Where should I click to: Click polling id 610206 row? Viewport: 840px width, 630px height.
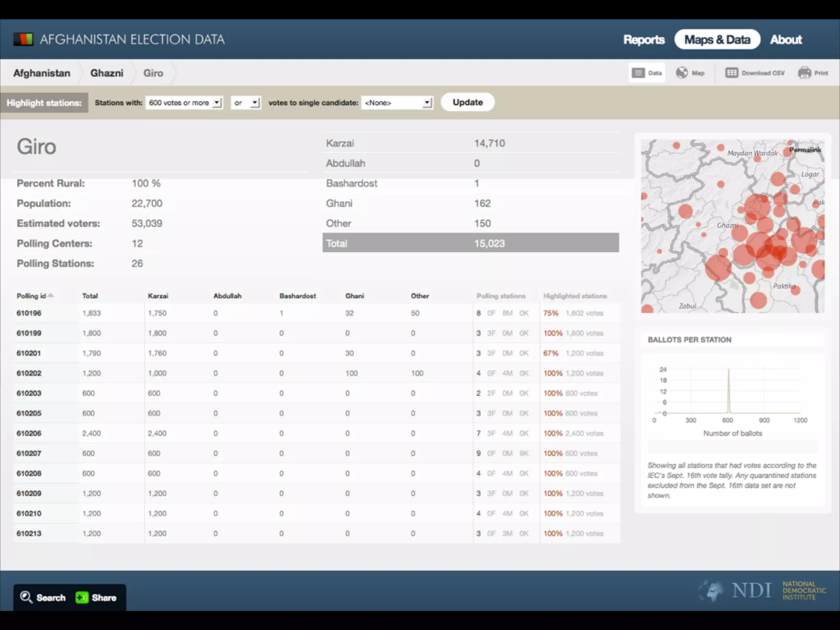29,433
